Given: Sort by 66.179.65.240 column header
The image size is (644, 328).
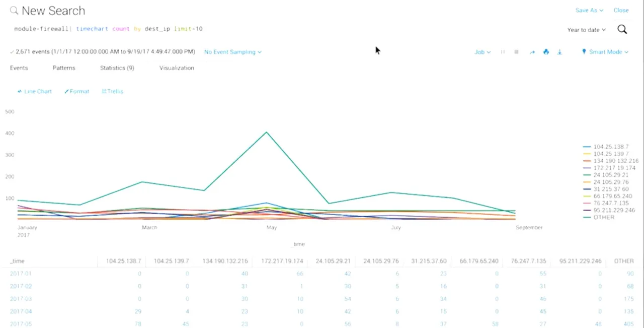Looking at the screenshot, I should (x=479, y=261).
